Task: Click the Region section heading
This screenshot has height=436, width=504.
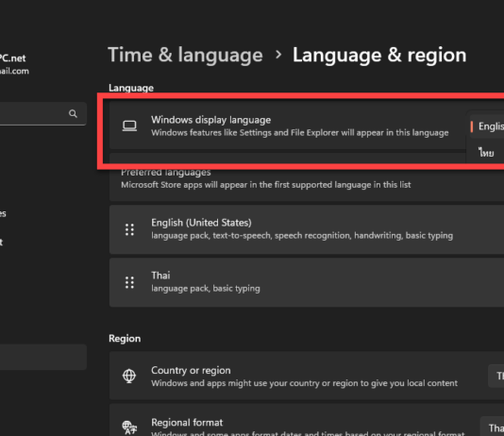Action: [x=125, y=339]
